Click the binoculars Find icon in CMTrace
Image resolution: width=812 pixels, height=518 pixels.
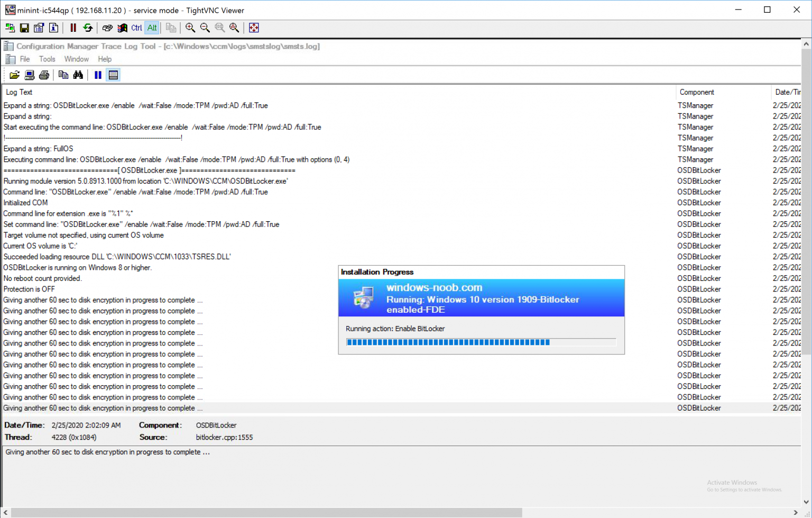(78, 75)
